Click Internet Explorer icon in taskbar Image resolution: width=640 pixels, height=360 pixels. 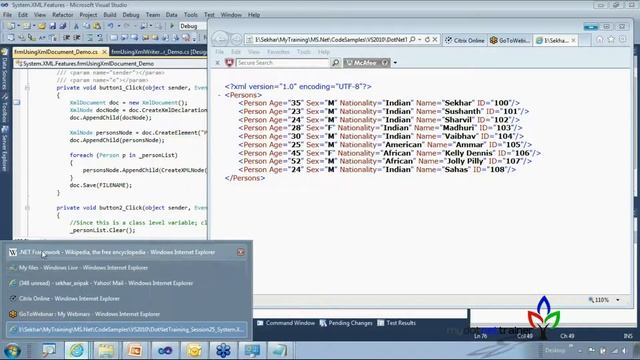(77, 350)
